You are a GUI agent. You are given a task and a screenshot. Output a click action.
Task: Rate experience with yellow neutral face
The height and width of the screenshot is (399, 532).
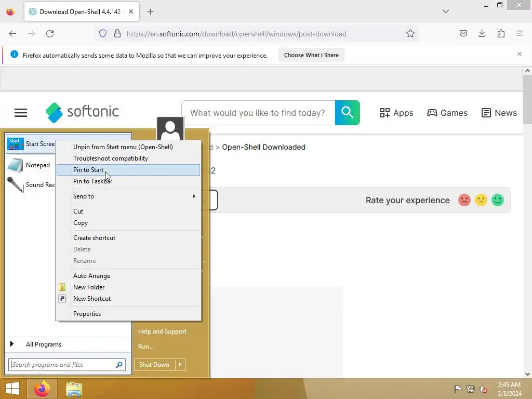pos(481,200)
